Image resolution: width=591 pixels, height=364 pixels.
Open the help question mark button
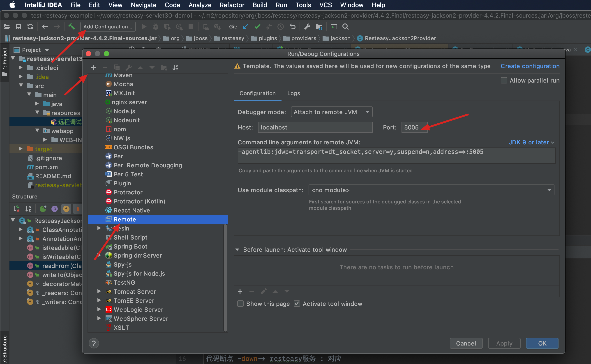pos(94,343)
